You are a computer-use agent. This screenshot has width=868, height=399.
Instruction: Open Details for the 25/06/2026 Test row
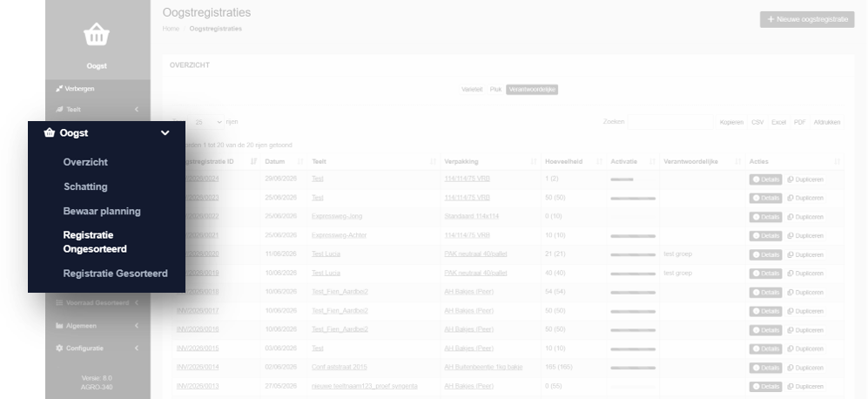tap(765, 199)
